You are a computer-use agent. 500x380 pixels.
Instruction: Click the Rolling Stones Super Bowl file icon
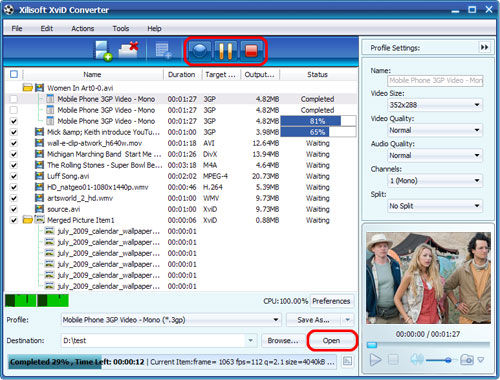[x=39, y=165]
